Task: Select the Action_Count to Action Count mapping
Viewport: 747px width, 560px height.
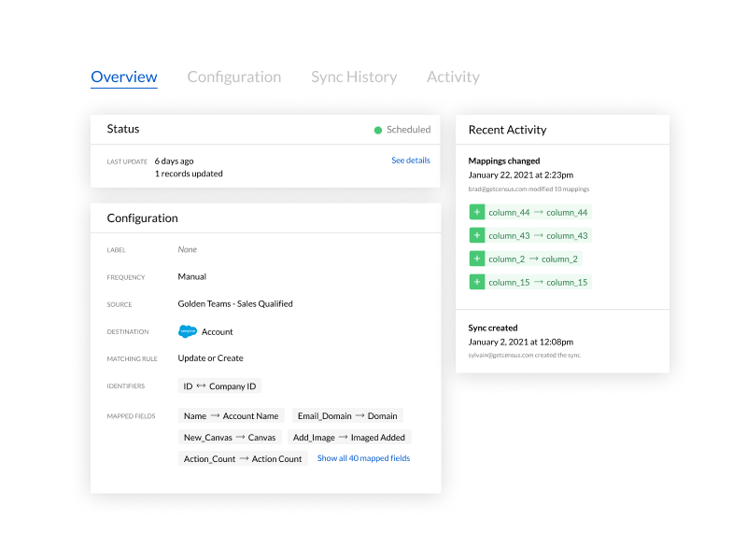Action: click(x=243, y=458)
